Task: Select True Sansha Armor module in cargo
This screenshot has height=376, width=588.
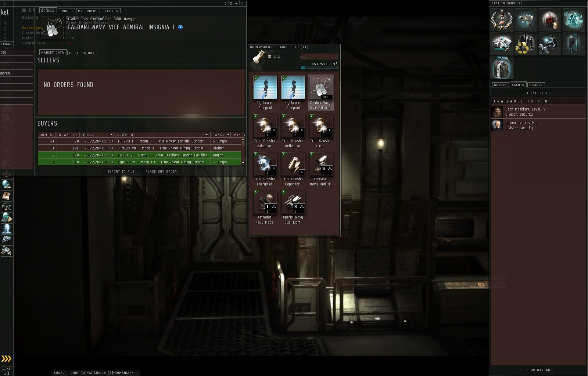Action: coord(321,131)
